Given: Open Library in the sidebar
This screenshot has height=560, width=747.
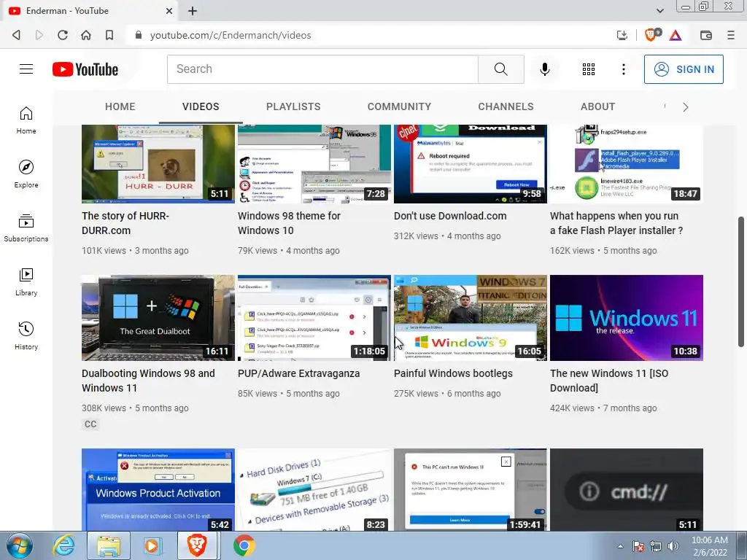Looking at the screenshot, I should point(26,282).
